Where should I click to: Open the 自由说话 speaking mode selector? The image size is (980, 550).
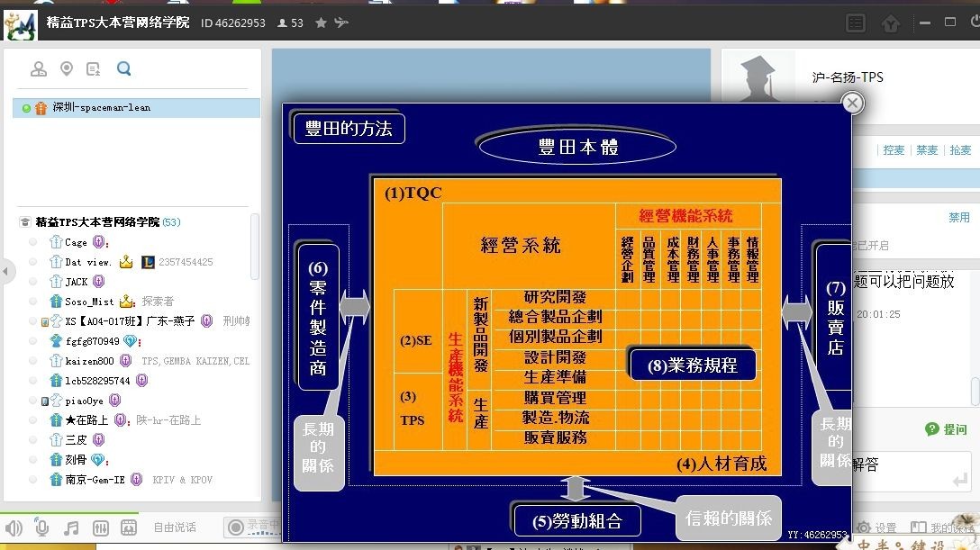click(175, 527)
